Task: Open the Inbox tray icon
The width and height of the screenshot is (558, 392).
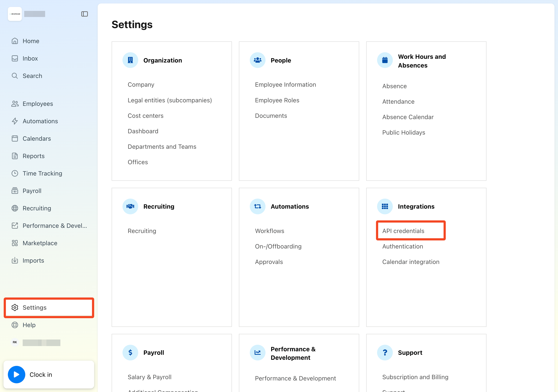Action: pyautogui.click(x=15, y=58)
